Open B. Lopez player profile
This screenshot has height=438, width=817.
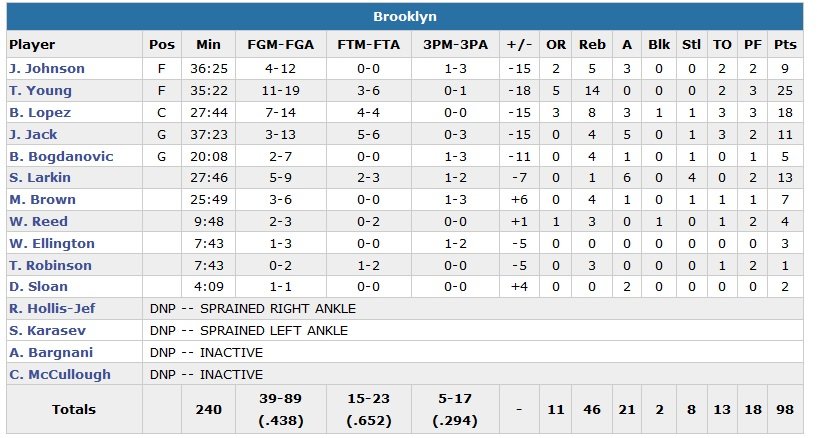pyautogui.click(x=41, y=113)
